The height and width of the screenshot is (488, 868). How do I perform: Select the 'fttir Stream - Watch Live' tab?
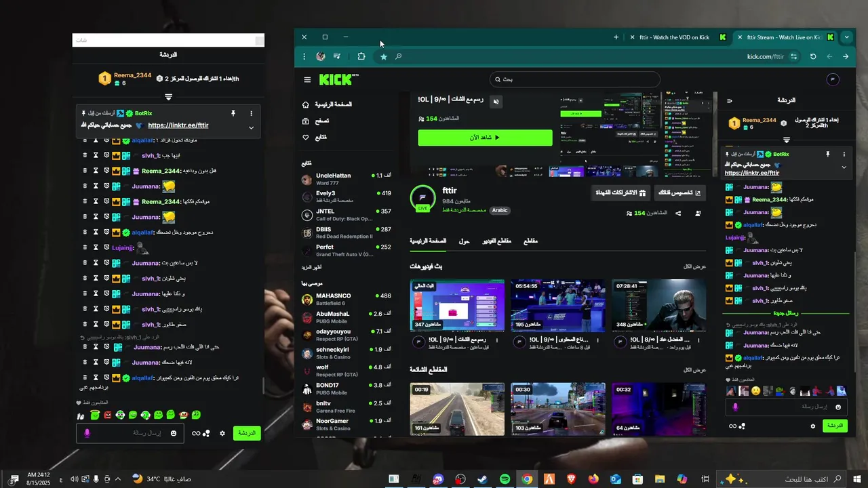click(x=786, y=37)
